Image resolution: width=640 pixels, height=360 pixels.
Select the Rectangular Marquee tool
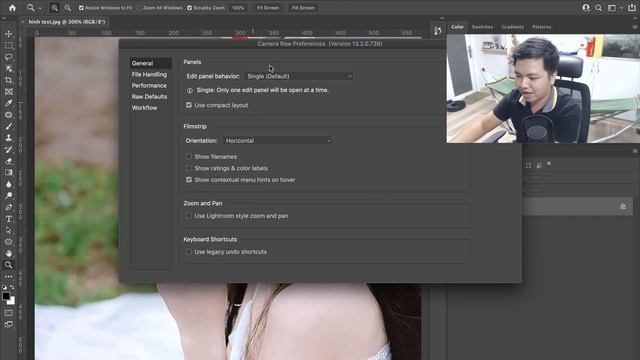tap(9, 46)
